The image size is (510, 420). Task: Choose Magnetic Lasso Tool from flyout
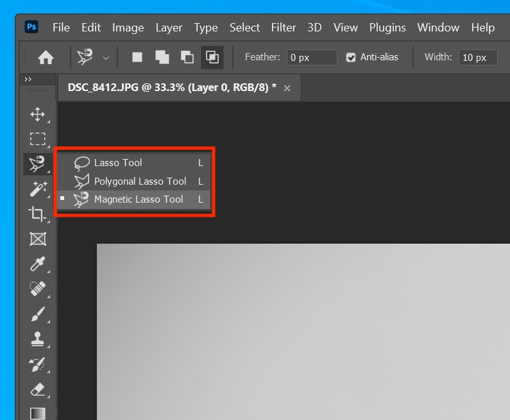(x=133, y=199)
